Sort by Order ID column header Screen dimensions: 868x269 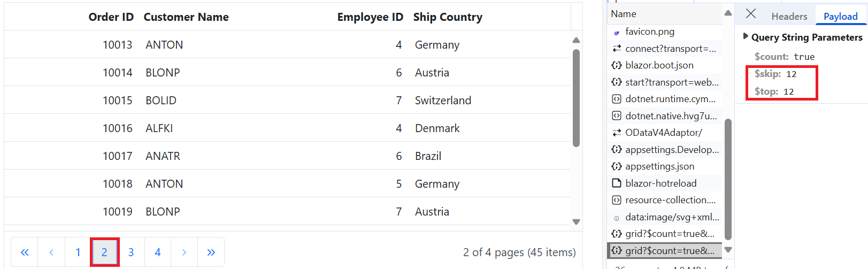[x=111, y=17]
